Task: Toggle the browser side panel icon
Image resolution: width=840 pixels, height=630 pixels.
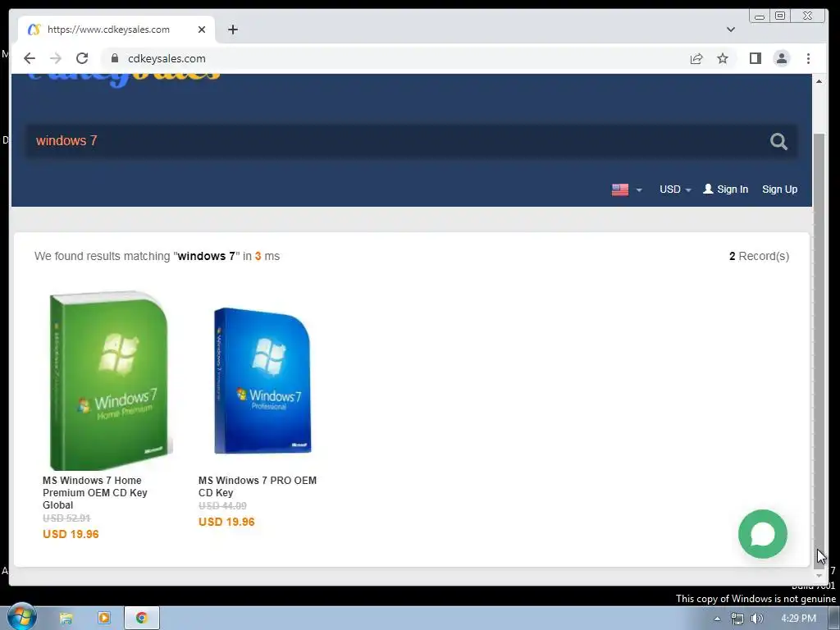Action: (x=756, y=58)
